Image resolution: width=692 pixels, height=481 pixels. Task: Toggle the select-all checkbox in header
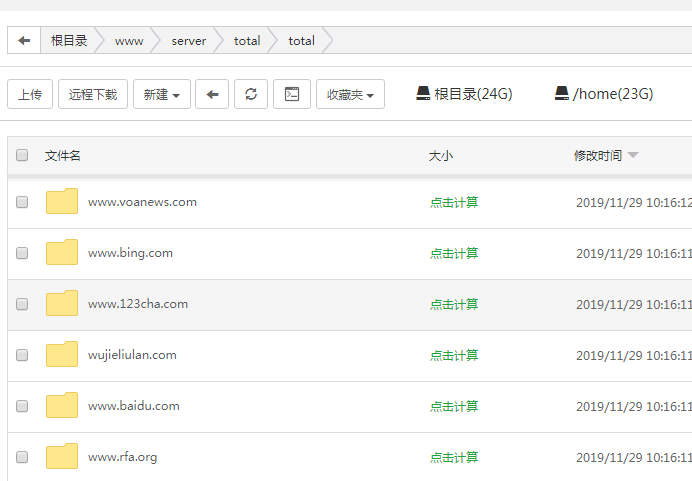(22, 155)
